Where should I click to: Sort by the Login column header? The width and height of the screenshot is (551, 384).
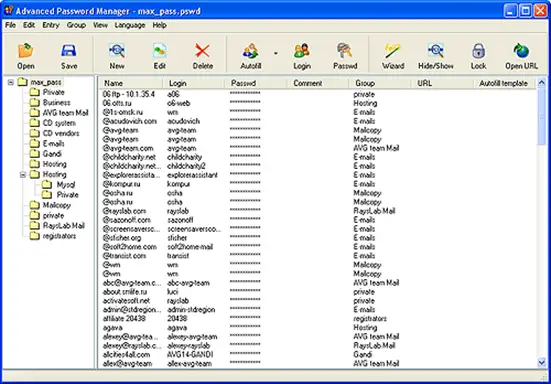coord(193,83)
